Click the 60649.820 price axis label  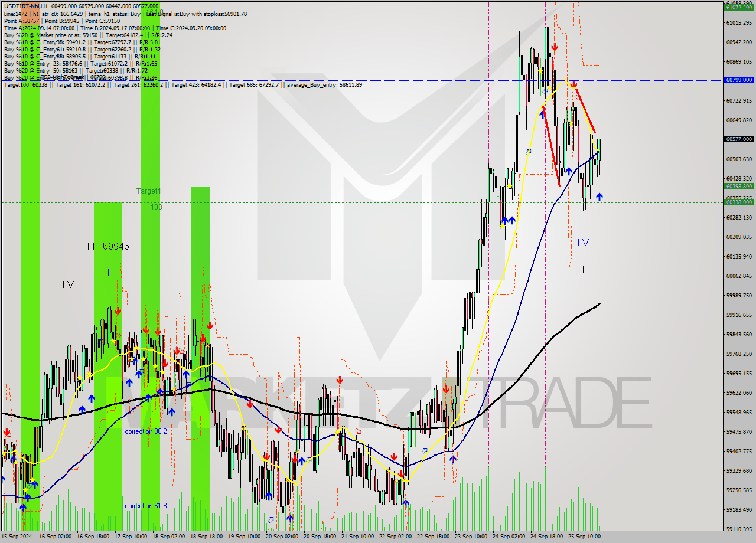pos(739,120)
